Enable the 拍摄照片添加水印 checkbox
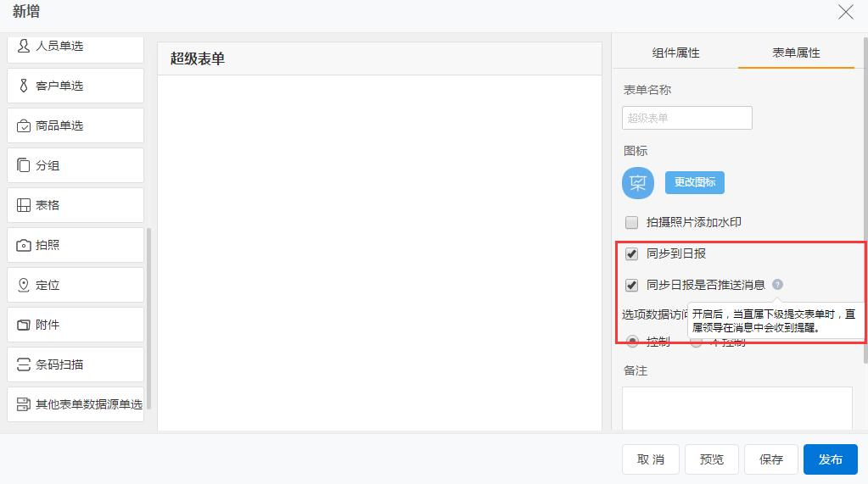This screenshot has width=868, height=484. [x=631, y=223]
